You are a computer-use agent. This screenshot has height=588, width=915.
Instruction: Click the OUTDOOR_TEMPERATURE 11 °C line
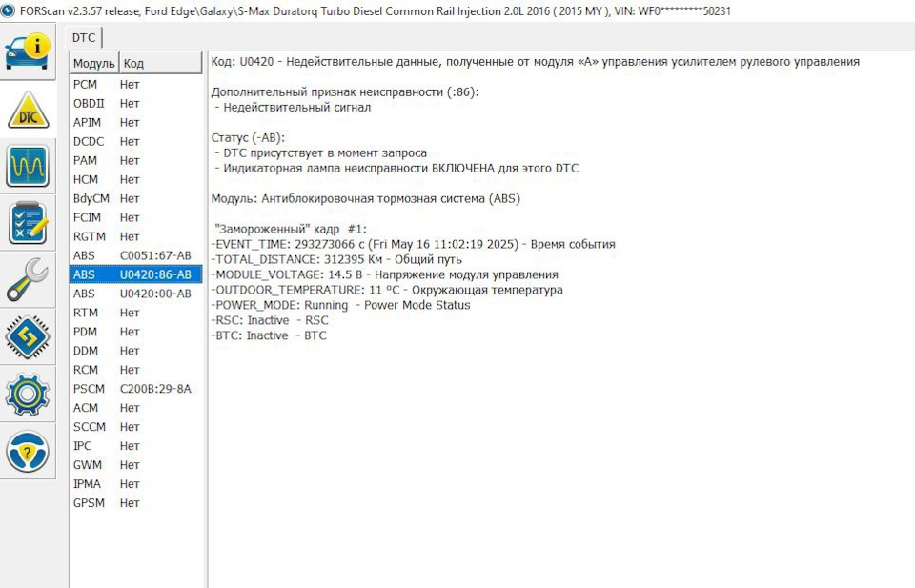coord(387,290)
